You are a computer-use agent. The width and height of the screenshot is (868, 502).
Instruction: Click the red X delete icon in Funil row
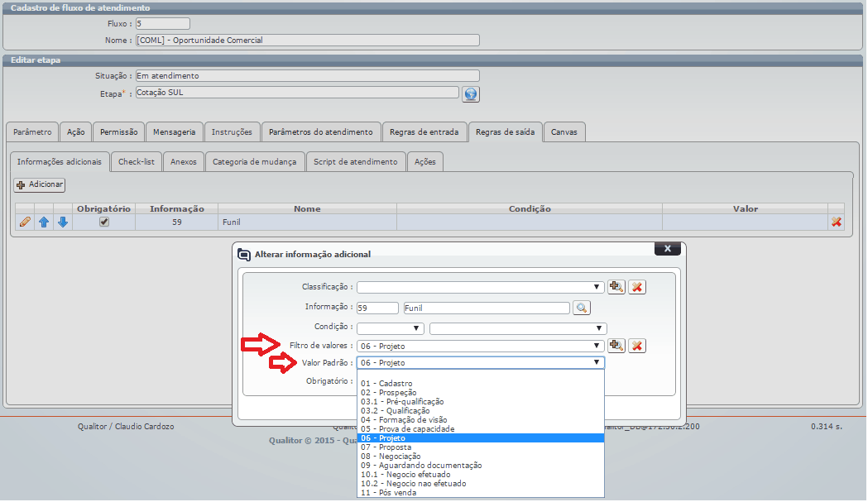(x=837, y=222)
